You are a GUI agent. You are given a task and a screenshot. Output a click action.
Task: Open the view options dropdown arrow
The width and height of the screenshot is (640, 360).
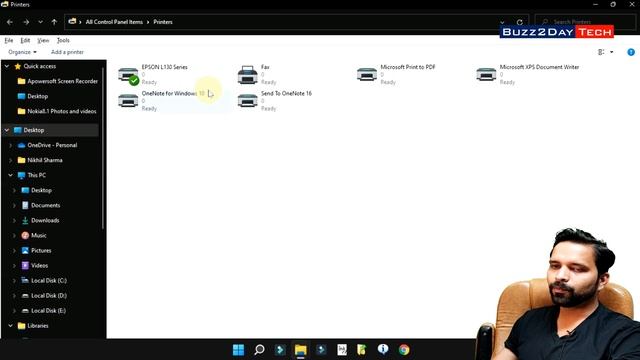(x=611, y=52)
